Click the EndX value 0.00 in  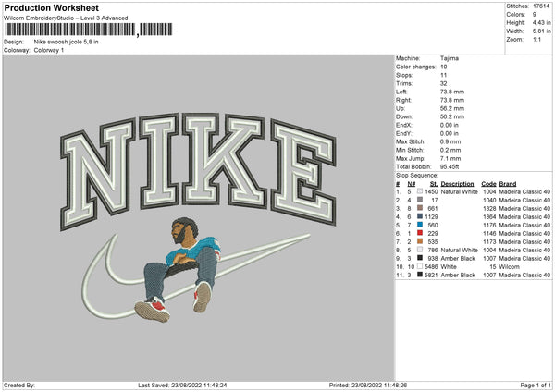(x=450, y=125)
